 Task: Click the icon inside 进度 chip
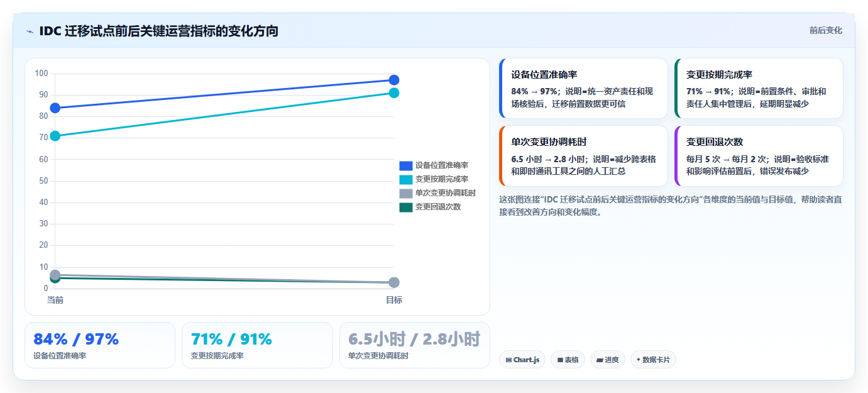point(600,360)
